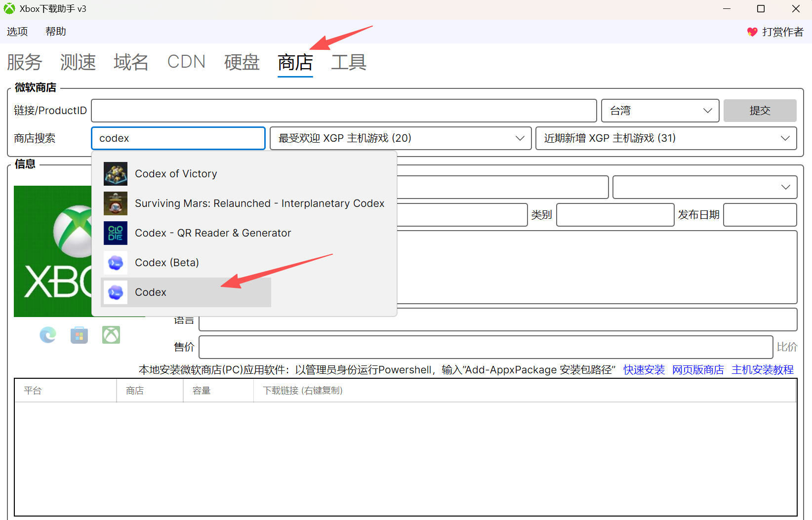Click the 平台 column header
The height and width of the screenshot is (520, 812).
66,391
